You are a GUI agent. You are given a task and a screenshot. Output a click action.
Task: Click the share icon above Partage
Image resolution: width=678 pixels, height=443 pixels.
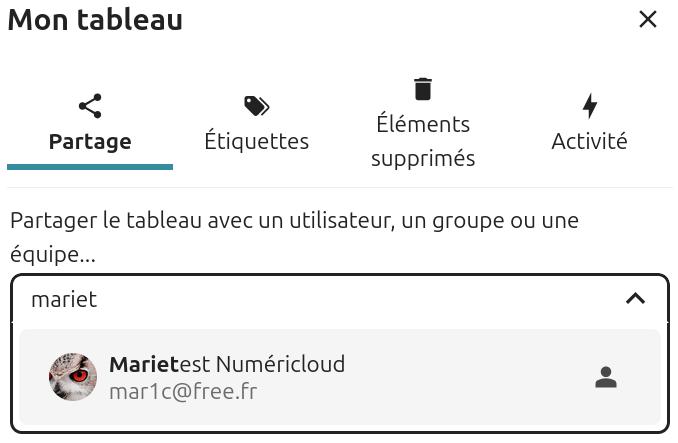[x=90, y=106]
